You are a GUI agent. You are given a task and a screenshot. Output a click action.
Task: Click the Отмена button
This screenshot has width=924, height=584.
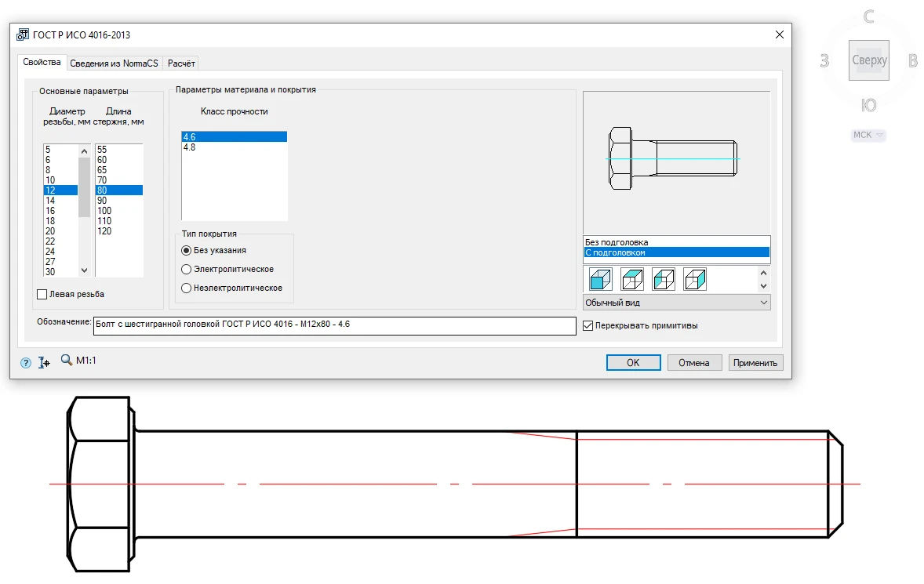click(694, 363)
